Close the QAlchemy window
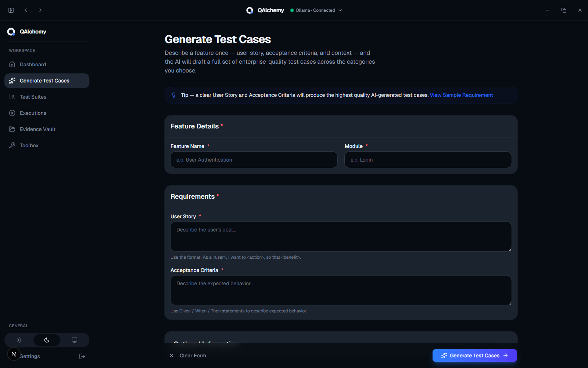This screenshot has height=368, width=588. point(580,10)
